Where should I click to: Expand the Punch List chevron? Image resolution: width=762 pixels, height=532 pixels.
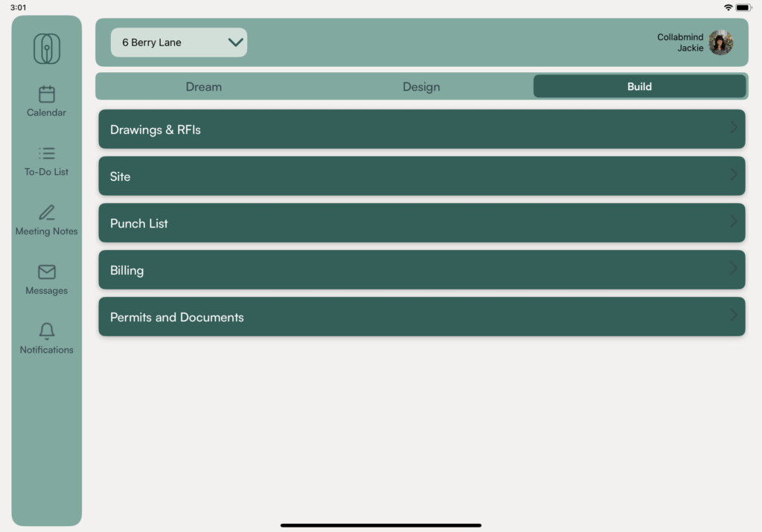click(734, 222)
